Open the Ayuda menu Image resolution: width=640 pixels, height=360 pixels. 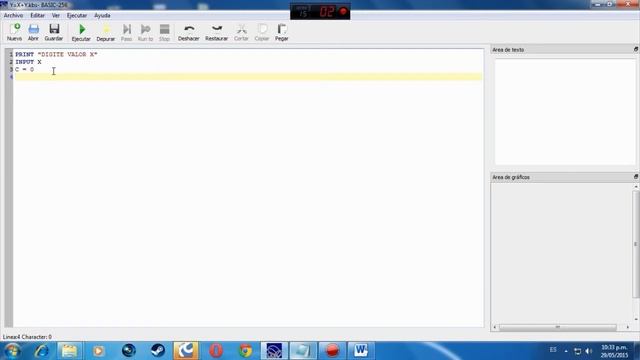(x=102, y=16)
